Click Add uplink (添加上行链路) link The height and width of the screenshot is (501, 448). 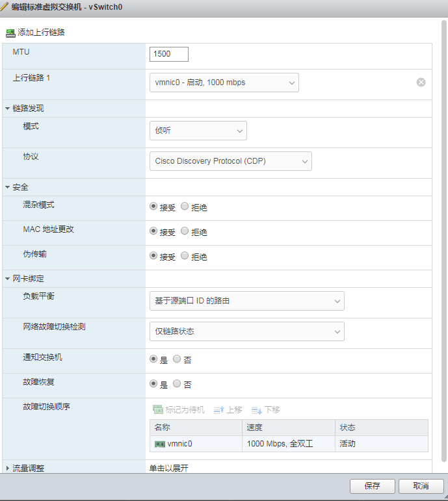[x=41, y=32]
